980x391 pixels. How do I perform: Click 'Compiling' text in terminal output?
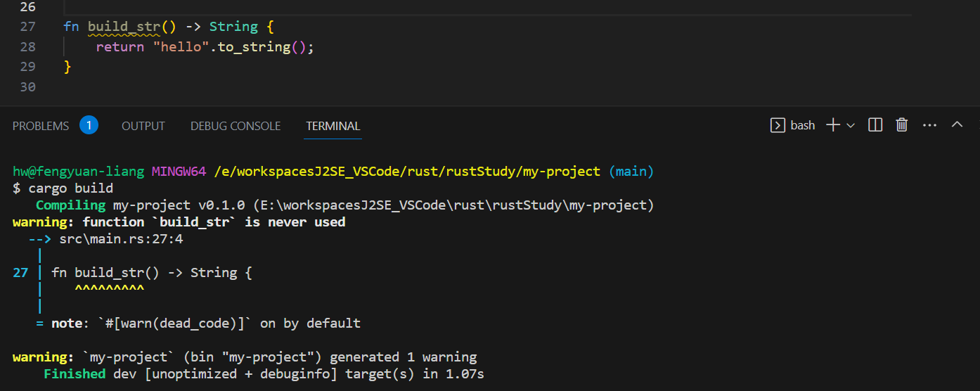tap(70, 205)
